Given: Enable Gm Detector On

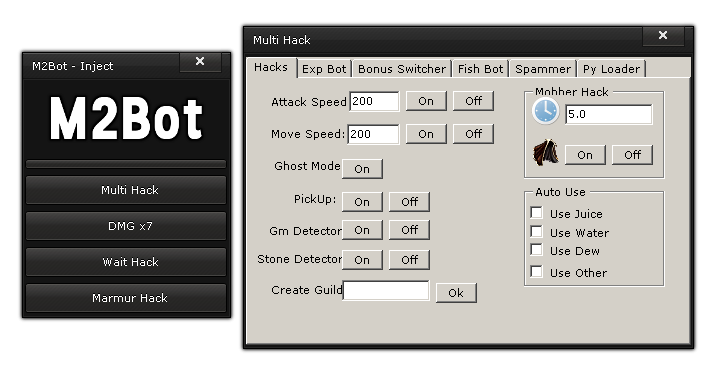Looking at the screenshot, I should pos(362,230).
